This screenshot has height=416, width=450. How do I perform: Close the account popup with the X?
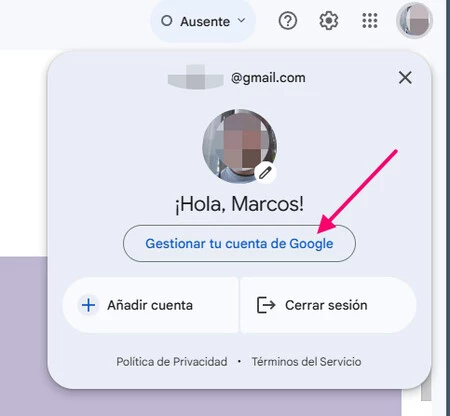405,78
